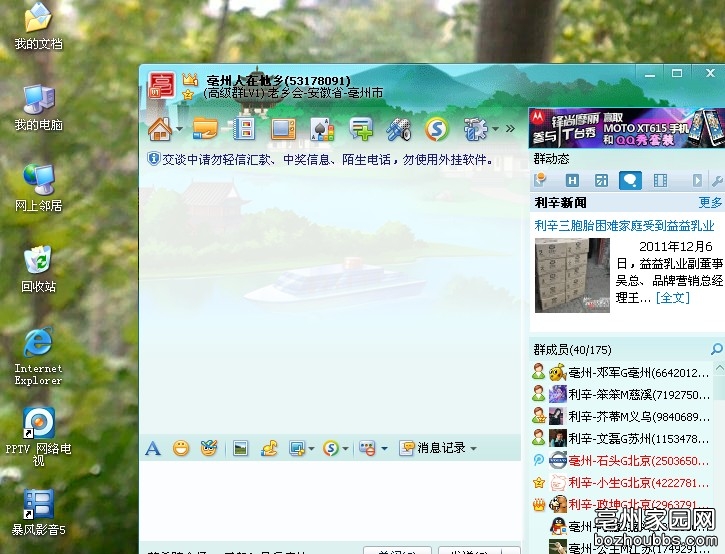The height and width of the screenshot is (554, 725).
Task: Click the news boxes thumbnail image
Action: [x=572, y=275]
